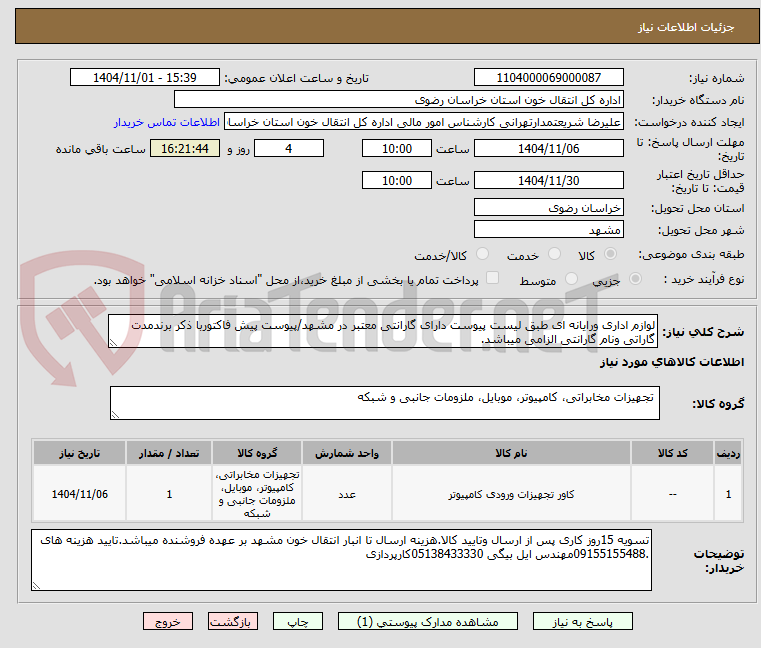
Task: Click the announcement date field 1404/11/01 - 15:39
Action: click(x=145, y=77)
